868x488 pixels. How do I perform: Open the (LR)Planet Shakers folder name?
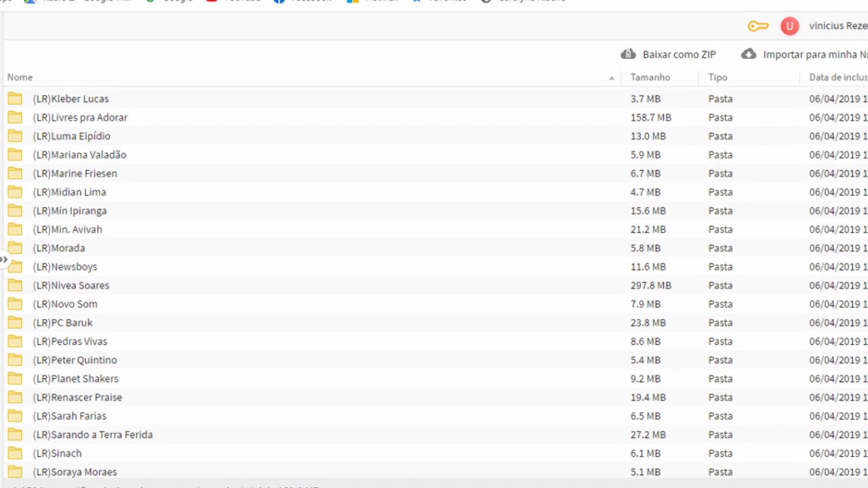(x=75, y=378)
